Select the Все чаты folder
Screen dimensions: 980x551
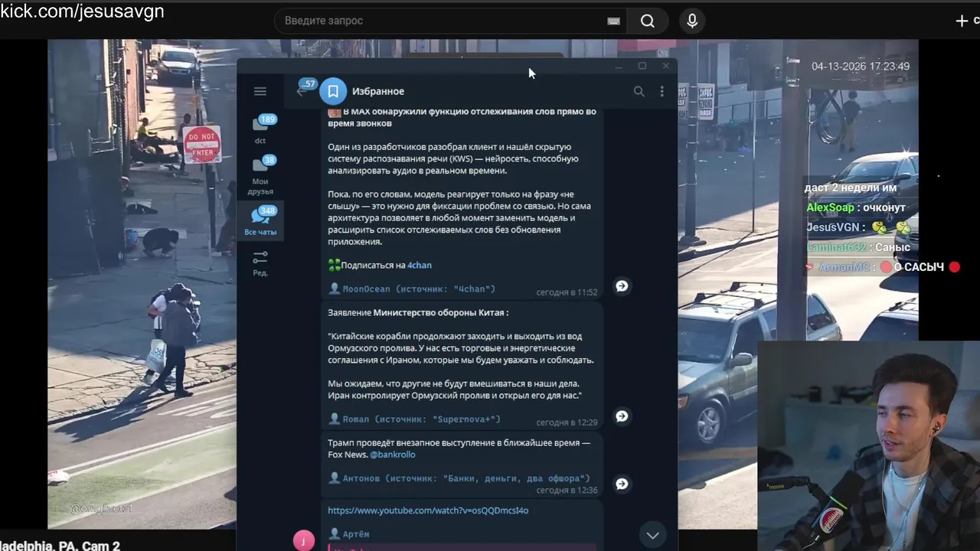pos(260,221)
